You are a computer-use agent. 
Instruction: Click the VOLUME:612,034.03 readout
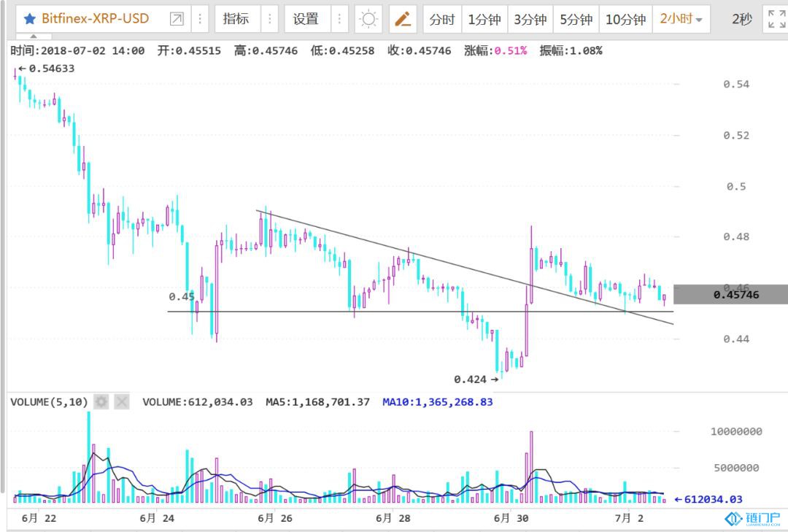[198, 402]
